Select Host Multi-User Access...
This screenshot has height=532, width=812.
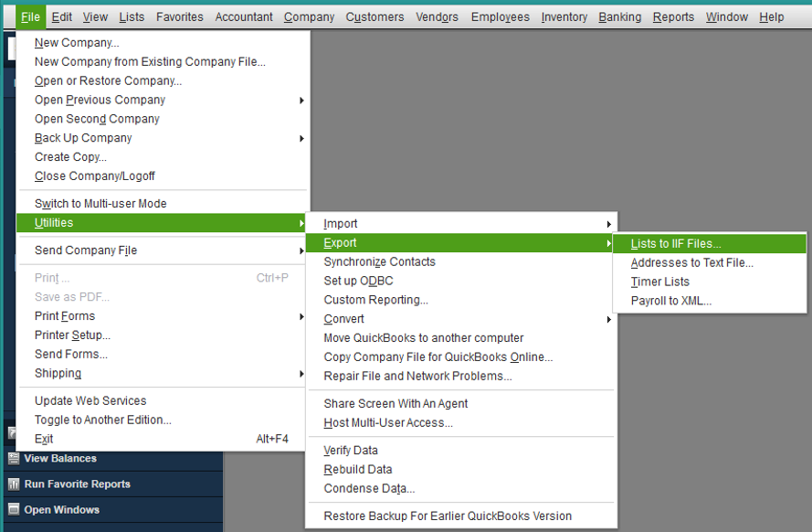[x=460, y=423]
